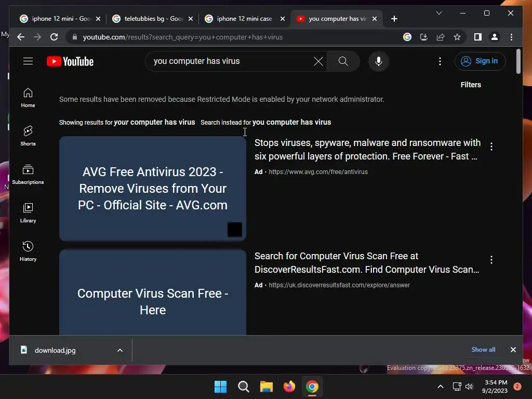Reload the YouTube page
Screen dimensions: 532x399
coord(54,37)
